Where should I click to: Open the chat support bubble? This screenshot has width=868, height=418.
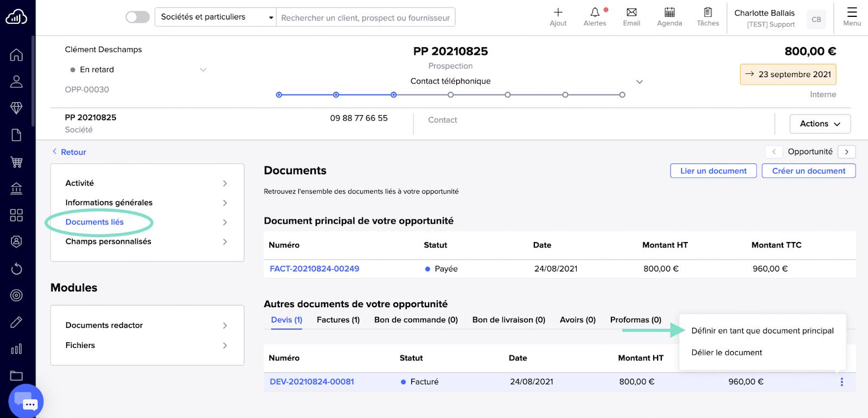point(26,402)
